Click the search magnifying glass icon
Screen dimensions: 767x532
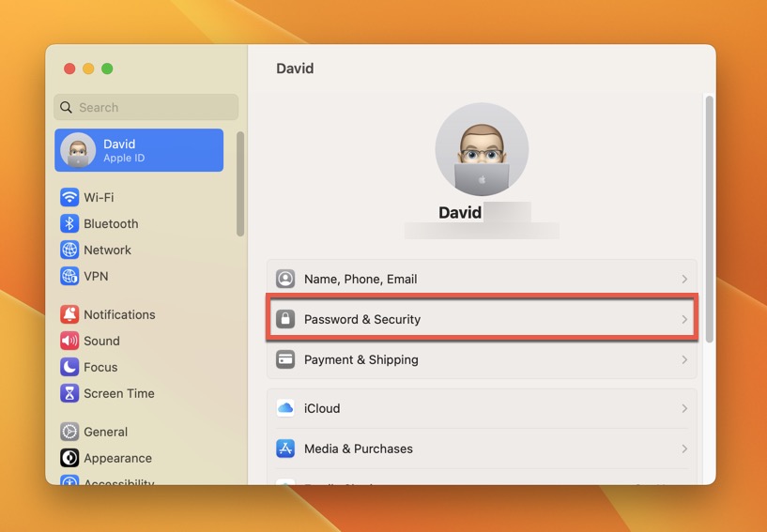(x=66, y=107)
